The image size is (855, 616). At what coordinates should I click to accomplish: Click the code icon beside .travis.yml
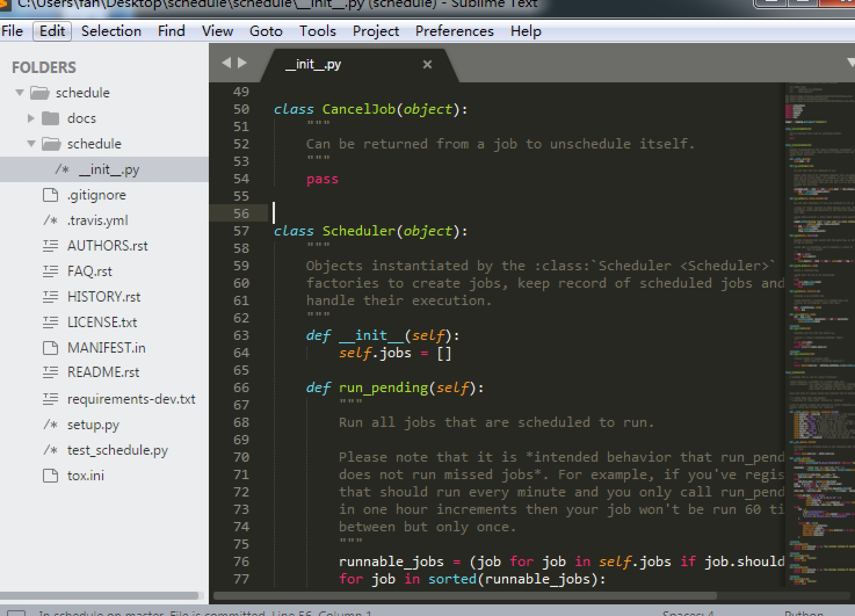click(x=51, y=220)
